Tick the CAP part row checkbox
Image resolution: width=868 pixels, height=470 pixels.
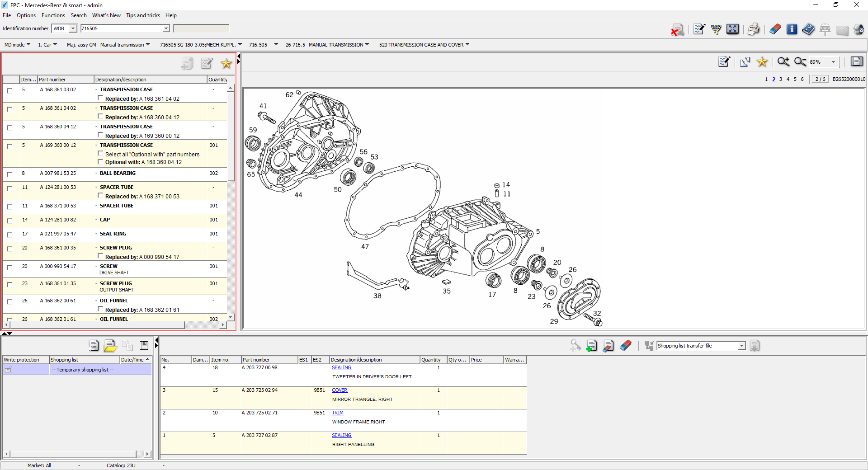(x=9, y=221)
